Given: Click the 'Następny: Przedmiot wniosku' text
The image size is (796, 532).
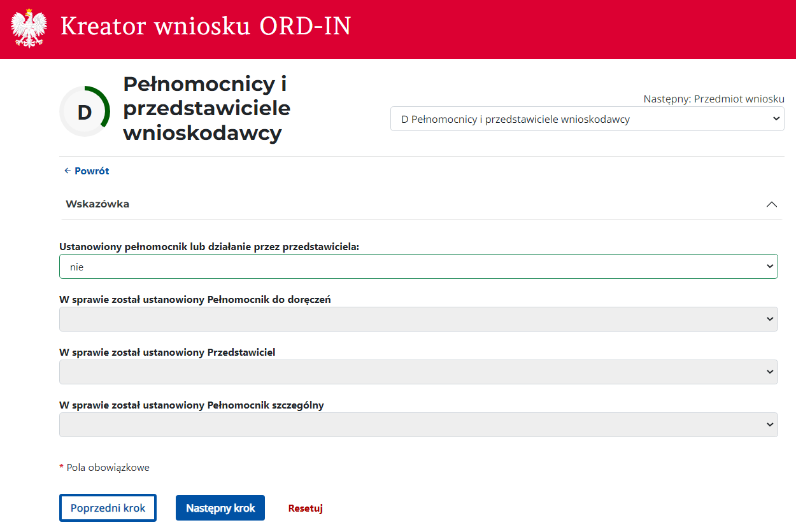Looking at the screenshot, I should [713, 99].
